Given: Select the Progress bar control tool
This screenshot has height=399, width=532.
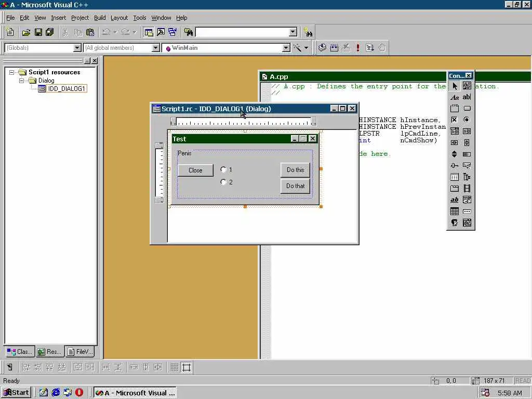Looking at the screenshot, I should pos(467,154).
